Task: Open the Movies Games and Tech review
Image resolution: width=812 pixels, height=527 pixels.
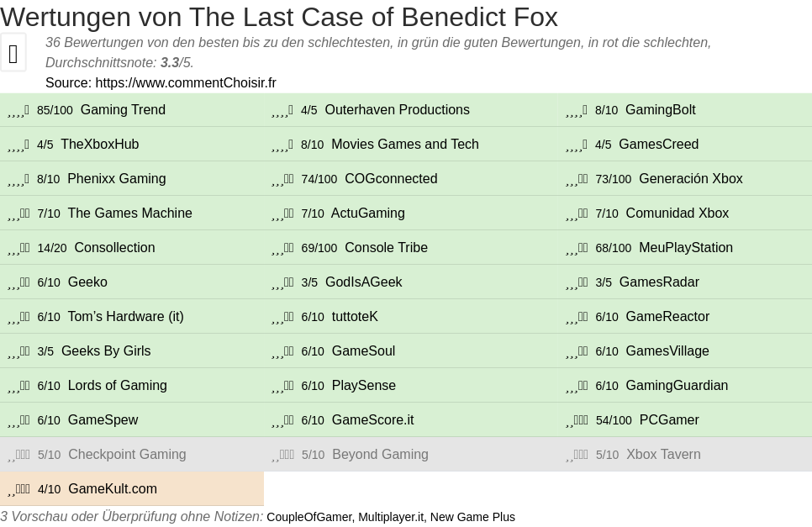Action: (x=404, y=145)
